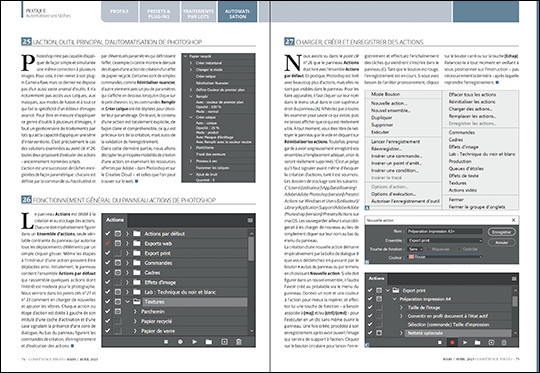Viewport: 540px width, 373px height.
Task: Expand Actions par défaut set chevron
Action: (x=127, y=234)
